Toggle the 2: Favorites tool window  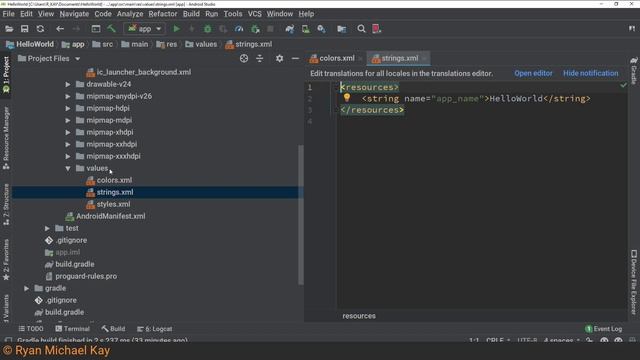tap(6, 260)
